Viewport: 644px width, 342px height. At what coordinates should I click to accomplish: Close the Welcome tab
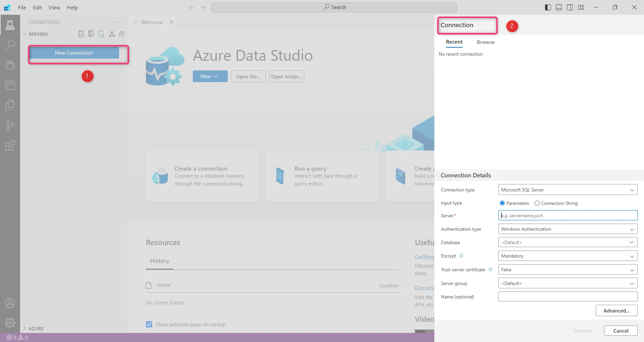point(171,22)
